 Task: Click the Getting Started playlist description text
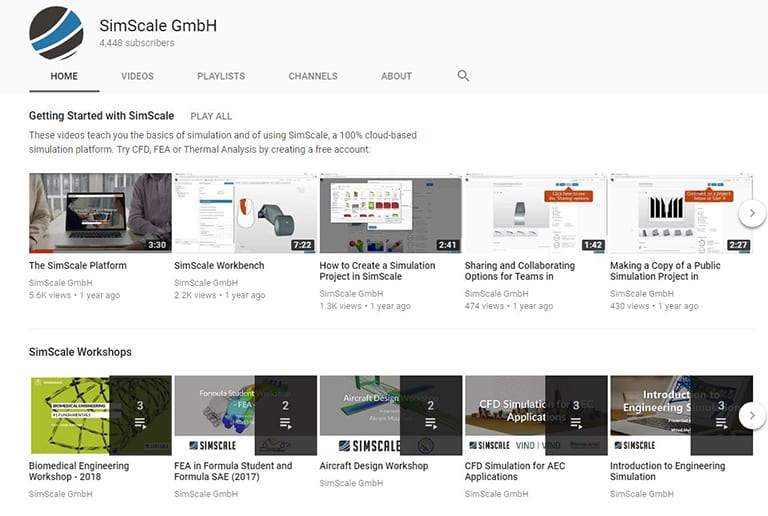click(x=223, y=142)
